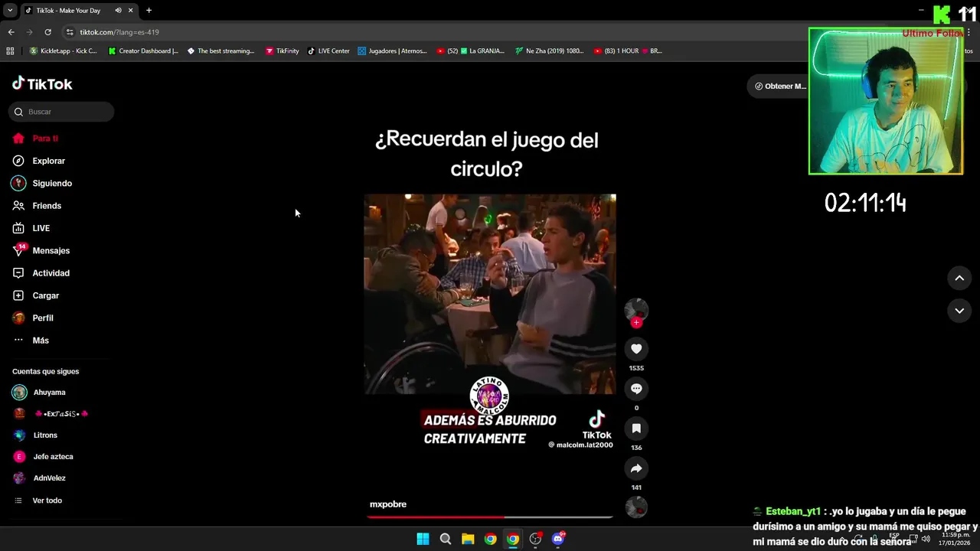Open Ne Zha (2019) bookmark
Image resolution: width=980 pixels, height=551 pixels.
tap(549, 51)
